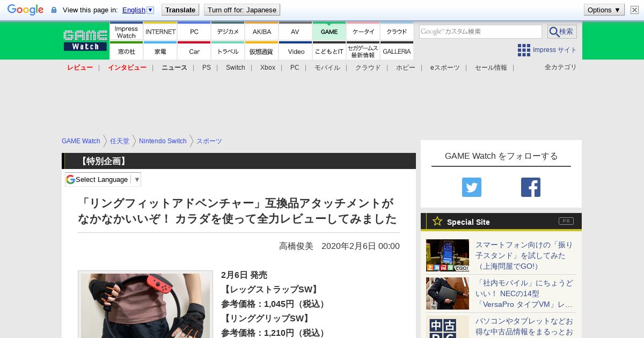The width and height of the screenshot is (644, 338).
Task: Open the Car tab
Action: click(x=194, y=50)
